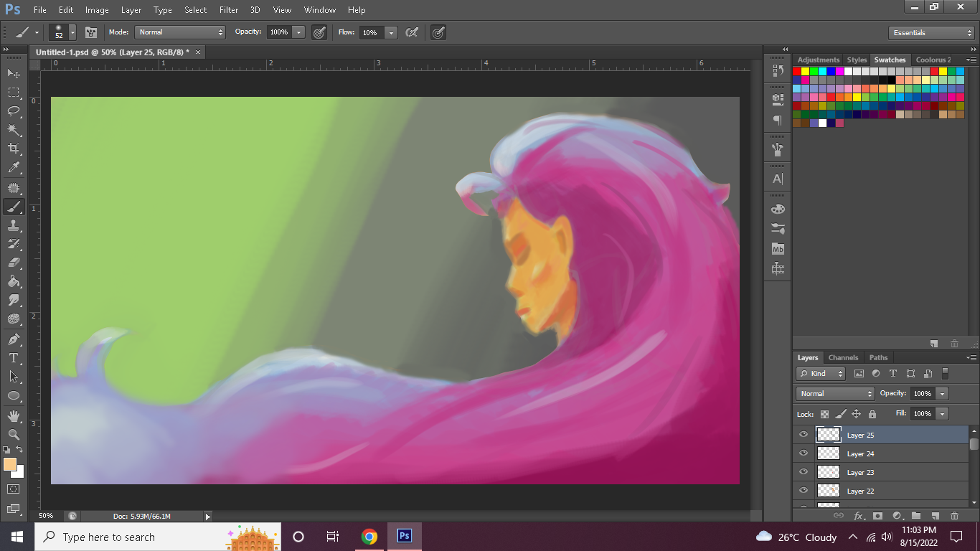This screenshot has width=980, height=551.
Task: Select the Healing Brush tool
Action: [x=14, y=188]
